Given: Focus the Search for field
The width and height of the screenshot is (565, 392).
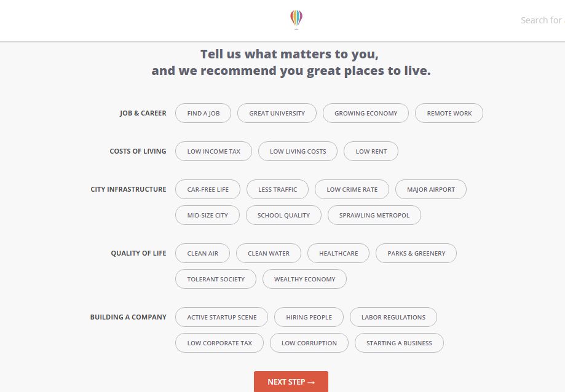Looking at the screenshot, I should 542,20.
